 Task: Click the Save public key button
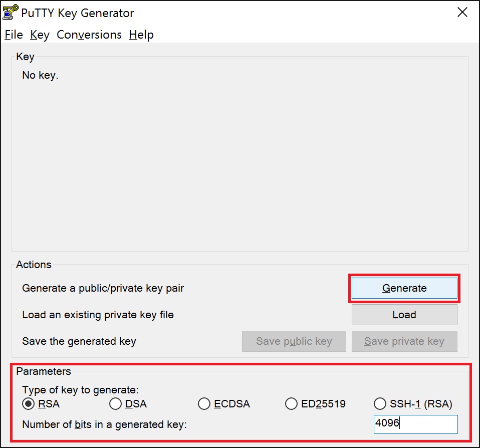294,341
